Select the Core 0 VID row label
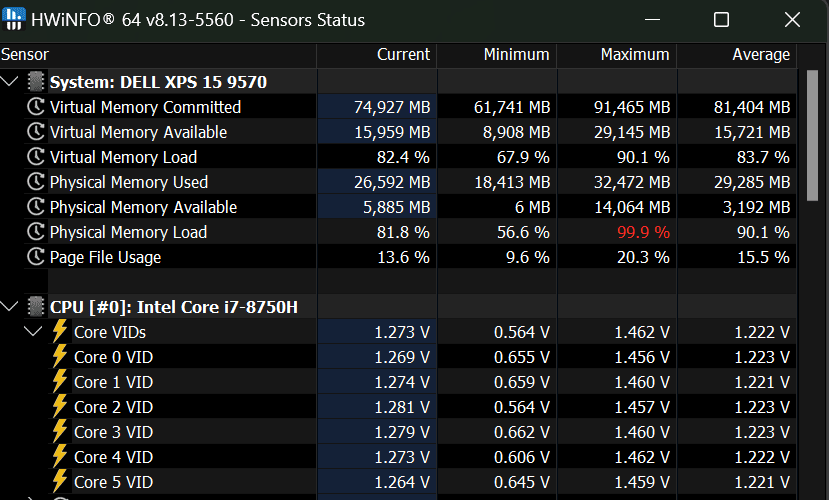This screenshot has width=829, height=500. click(x=114, y=357)
